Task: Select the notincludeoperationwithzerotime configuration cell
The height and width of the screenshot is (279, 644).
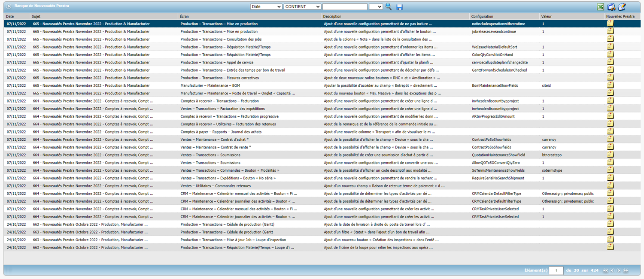Action: pyautogui.click(x=498, y=24)
